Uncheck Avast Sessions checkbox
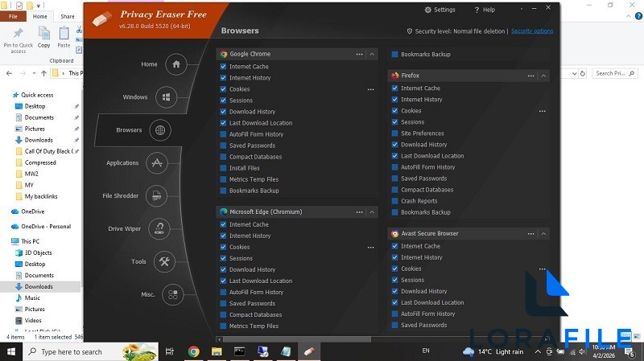The width and height of the screenshot is (644, 361). 394,280
